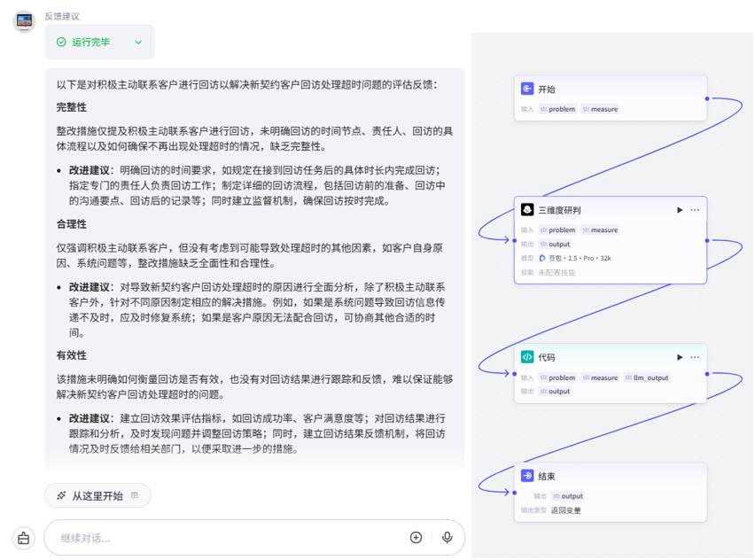This screenshot has height=560, width=755.
Task: Run the 三维度研判 node play button
Action: pyautogui.click(x=680, y=210)
